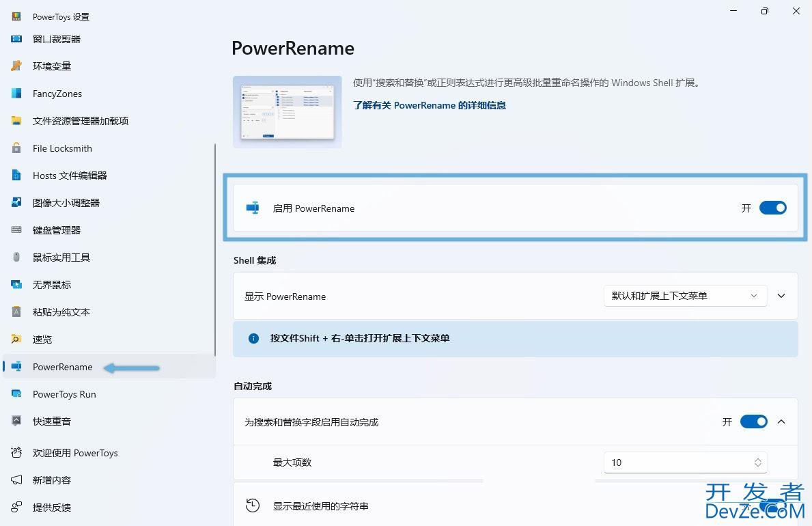Click 提供反馈 in the sidebar
812x526 pixels.
click(x=52, y=507)
